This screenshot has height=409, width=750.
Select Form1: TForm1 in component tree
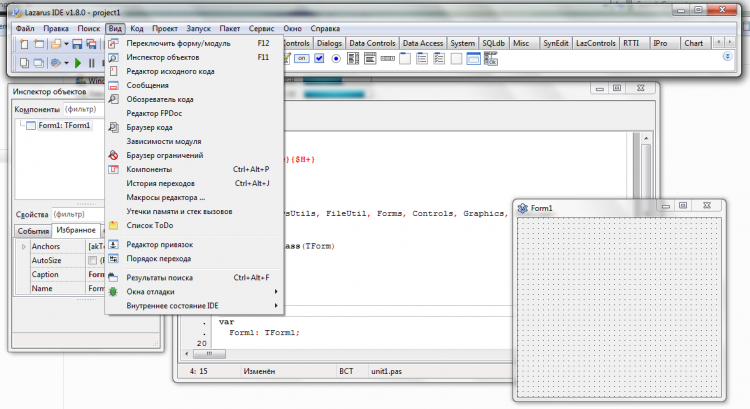pyautogui.click(x=63, y=126)
